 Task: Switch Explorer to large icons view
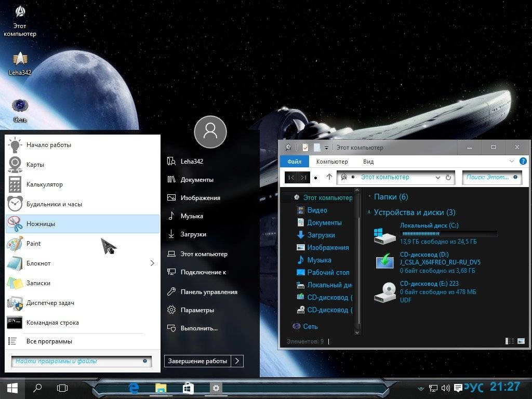tap(521, 341)
